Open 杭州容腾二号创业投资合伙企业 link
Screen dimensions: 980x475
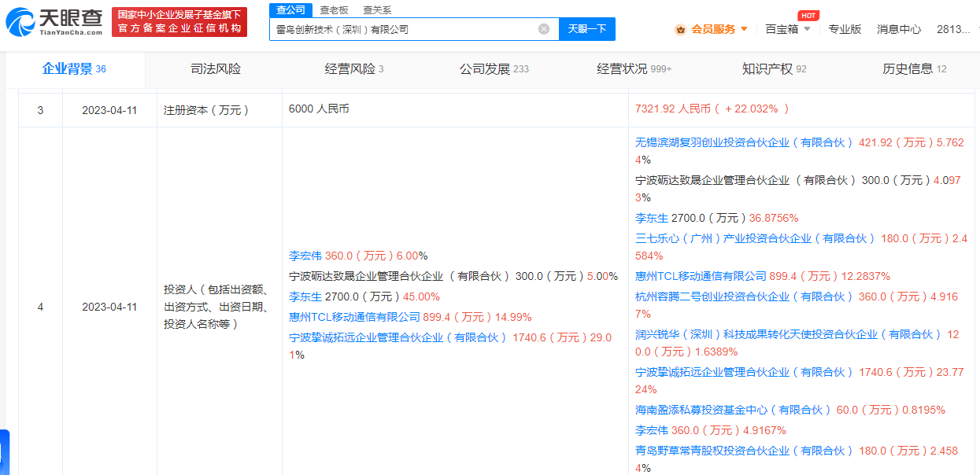pyautogui.click(x=744, y=296)
